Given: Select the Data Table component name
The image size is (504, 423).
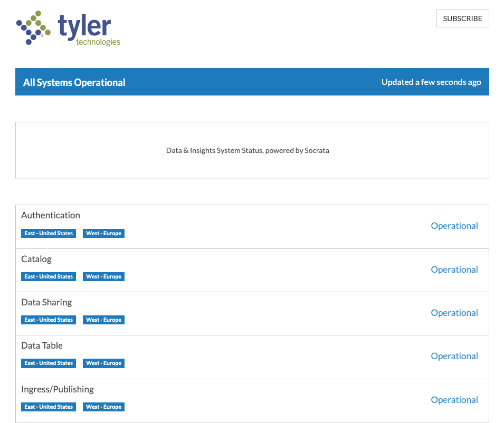Looking at the screenshot, I should [x=42, y=345].
